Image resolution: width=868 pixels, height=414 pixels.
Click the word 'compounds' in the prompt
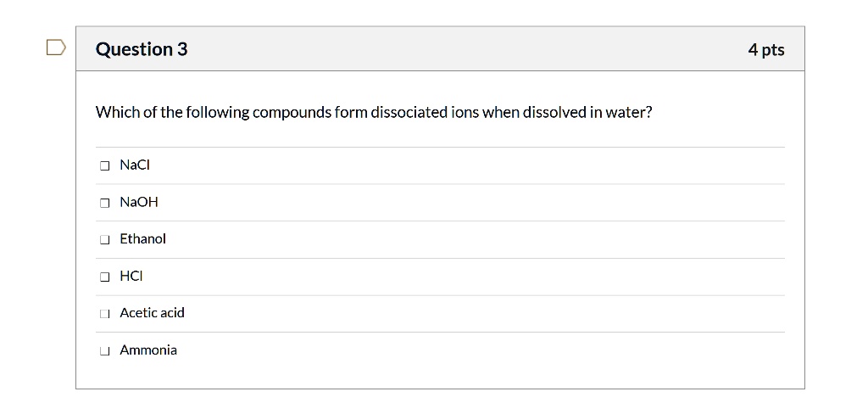coord(292,113)
